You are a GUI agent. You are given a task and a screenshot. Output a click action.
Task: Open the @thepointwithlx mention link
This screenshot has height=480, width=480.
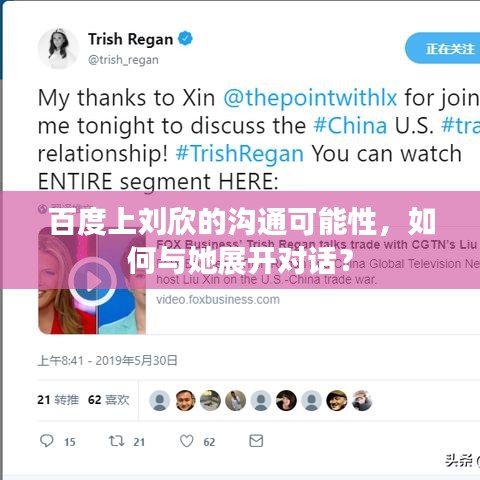310,98
